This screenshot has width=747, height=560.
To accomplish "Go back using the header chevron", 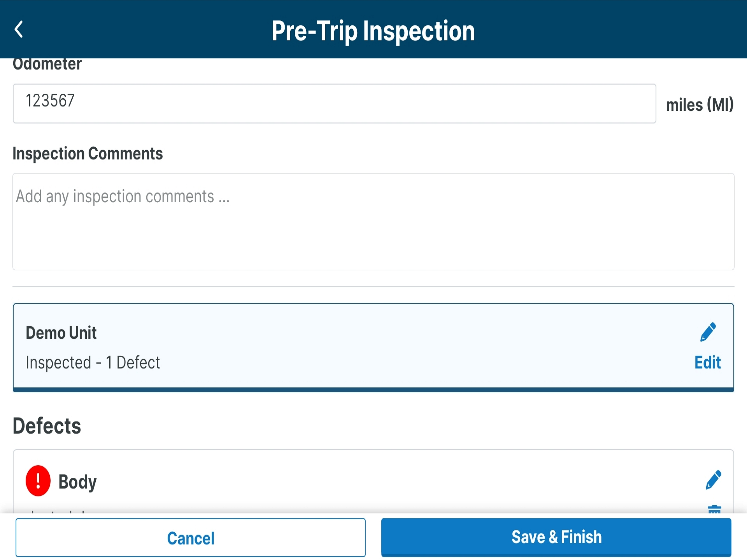I will pos(19,29).
